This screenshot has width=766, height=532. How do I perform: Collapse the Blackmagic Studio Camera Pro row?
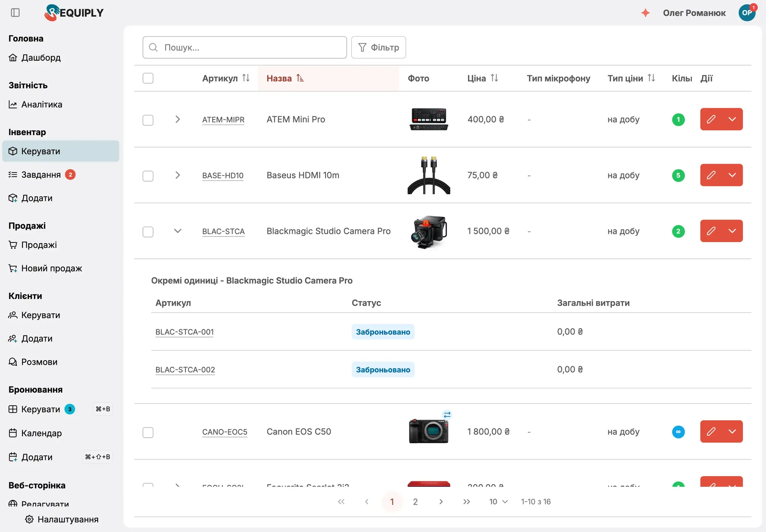(178, 231)
